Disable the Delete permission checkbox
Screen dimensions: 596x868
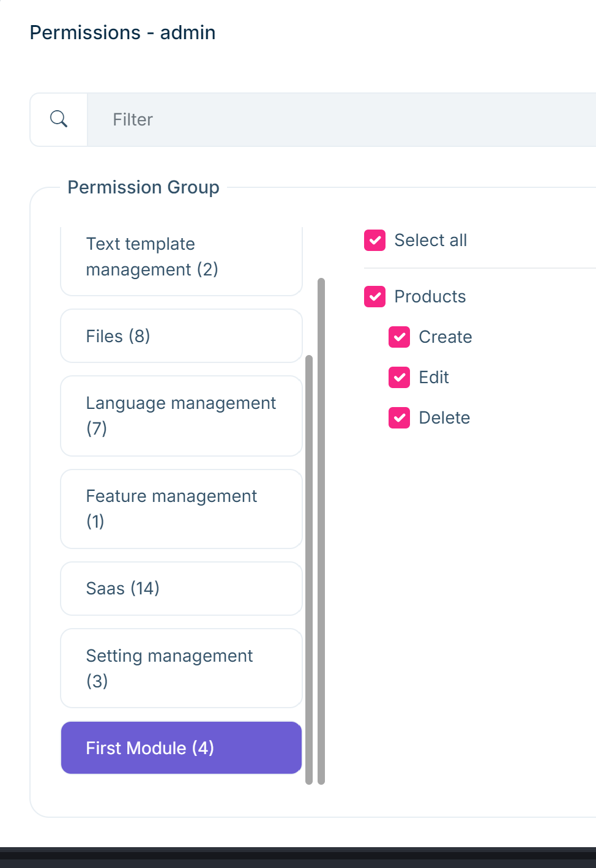[x=399, y=418]
